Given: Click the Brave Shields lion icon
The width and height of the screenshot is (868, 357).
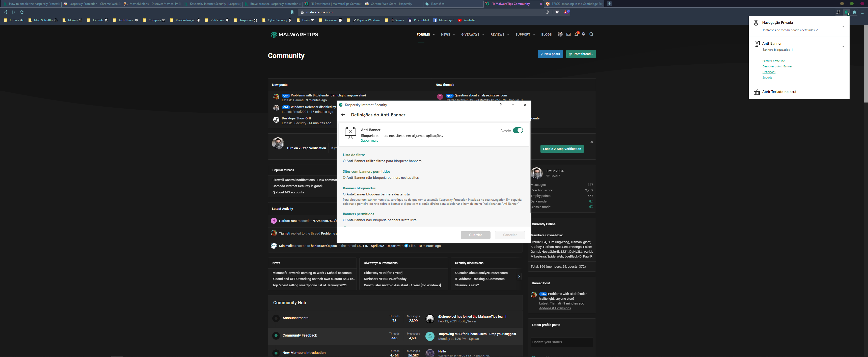Looking at the screenshot, I should coord(557,12).
